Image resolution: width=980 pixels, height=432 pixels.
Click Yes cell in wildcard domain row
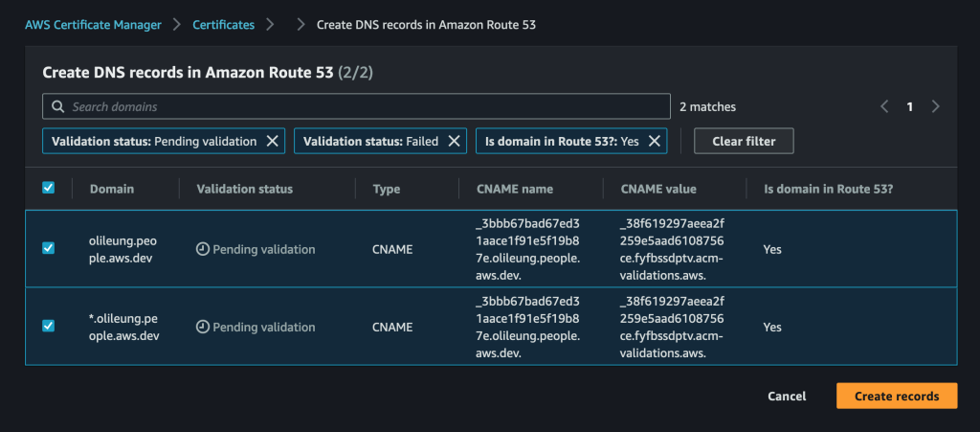772,327
